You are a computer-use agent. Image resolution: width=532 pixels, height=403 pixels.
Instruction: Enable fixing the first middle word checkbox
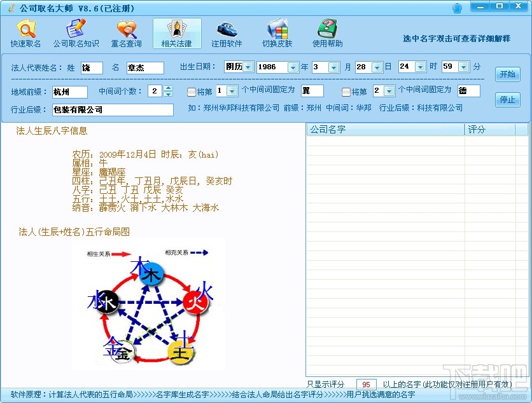click(x=192, y=92)
